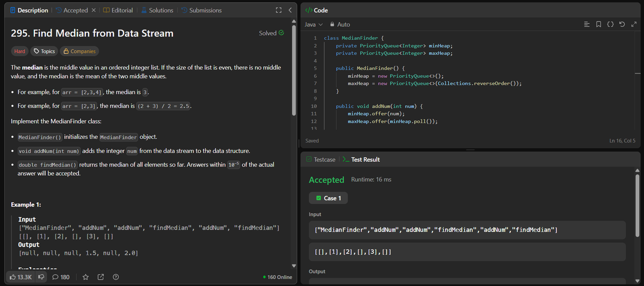Click the Accepted result heading
644x286 pixels.
point(327,180)
